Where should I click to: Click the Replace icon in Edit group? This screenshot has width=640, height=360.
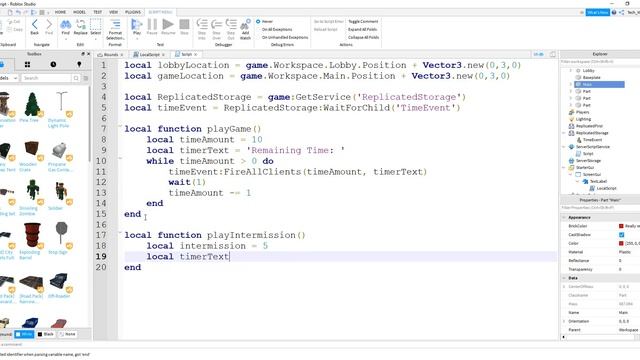point(80,24)
